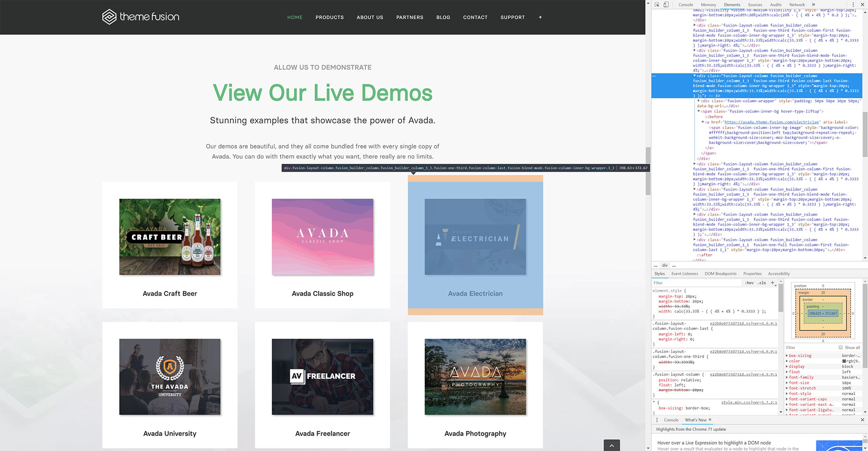Open the CONTACT nav item
The image size is (868, 451).
(475, 17)
